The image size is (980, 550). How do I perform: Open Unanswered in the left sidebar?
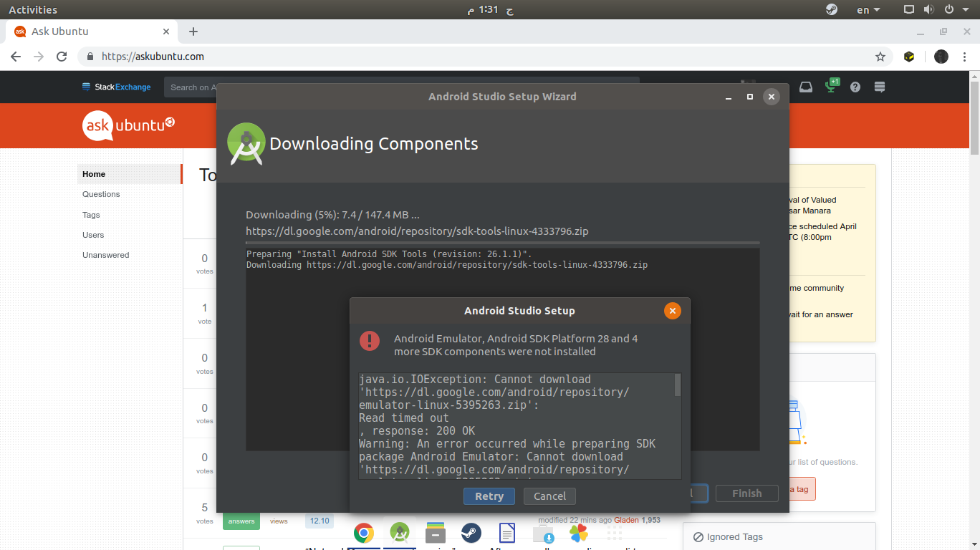106,255
